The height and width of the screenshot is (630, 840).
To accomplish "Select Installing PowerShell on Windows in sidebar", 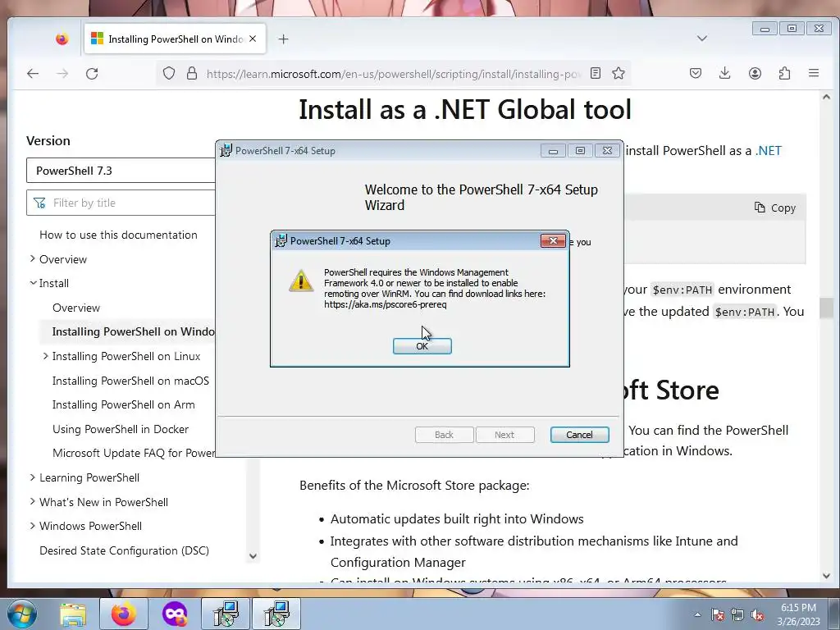I will (133, 331).
